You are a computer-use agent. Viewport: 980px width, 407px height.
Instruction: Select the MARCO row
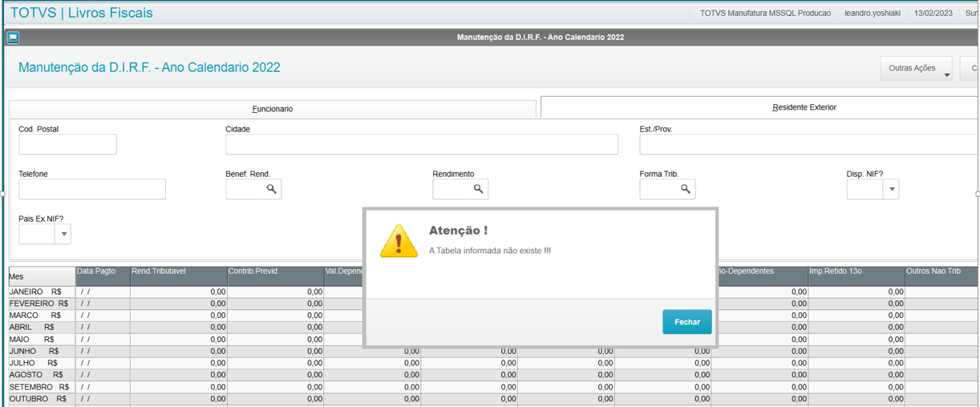click(493, 316)
